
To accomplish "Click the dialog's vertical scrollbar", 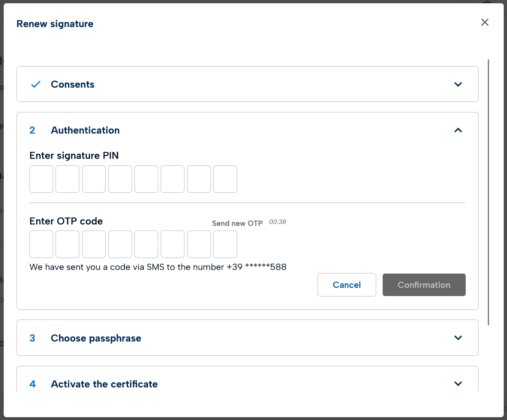I will 489,193.
